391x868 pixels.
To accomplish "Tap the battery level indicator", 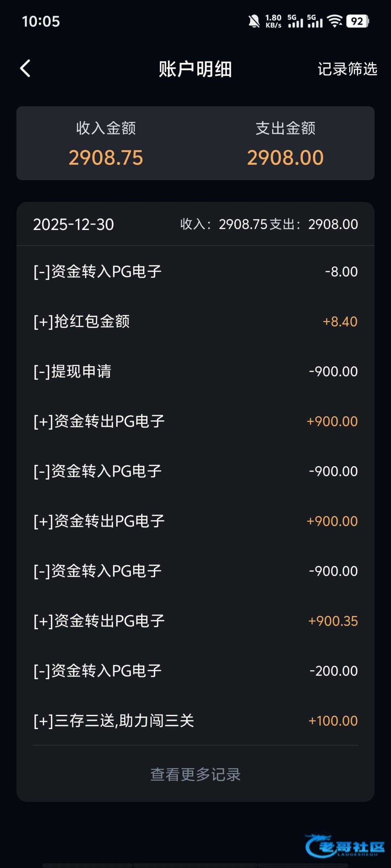I will (357, 21).
